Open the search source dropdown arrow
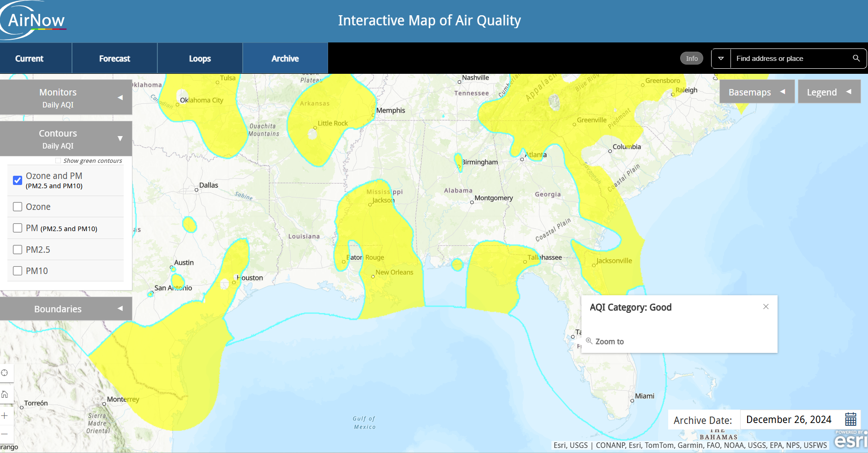868x453 pixels. coord(721,58)
